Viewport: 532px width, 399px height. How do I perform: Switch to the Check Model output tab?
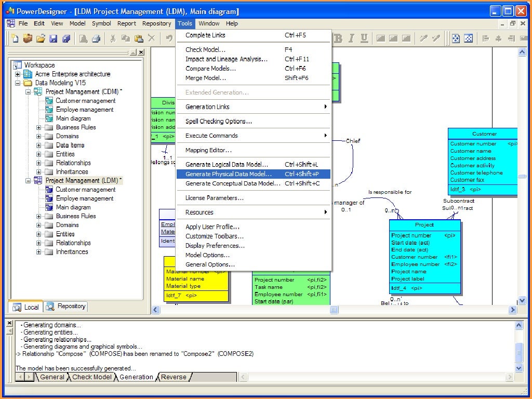coord(91,377)
